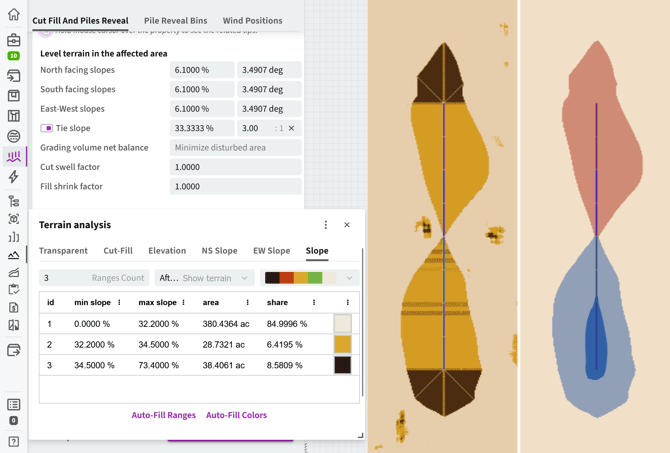Click the bar chart icon in sidebar

click(13, 237)
